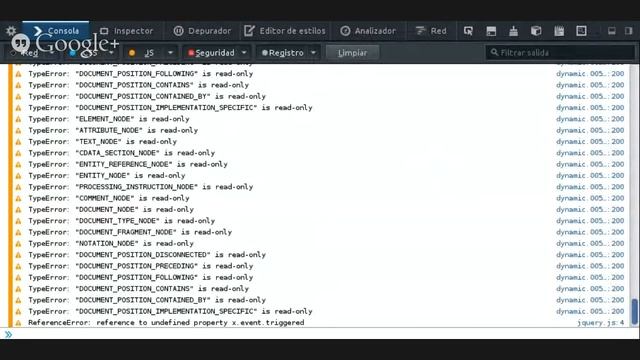The image size is (640, 360).
Task: Open the Scratchpad notepad icon
Action: tap(559, 31)
